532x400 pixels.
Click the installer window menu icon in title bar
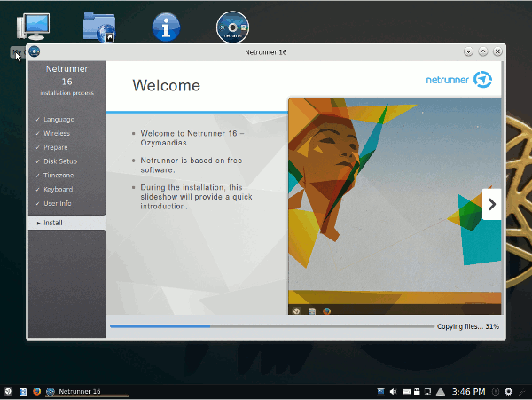pyautogui.click(x=35, y=51)
